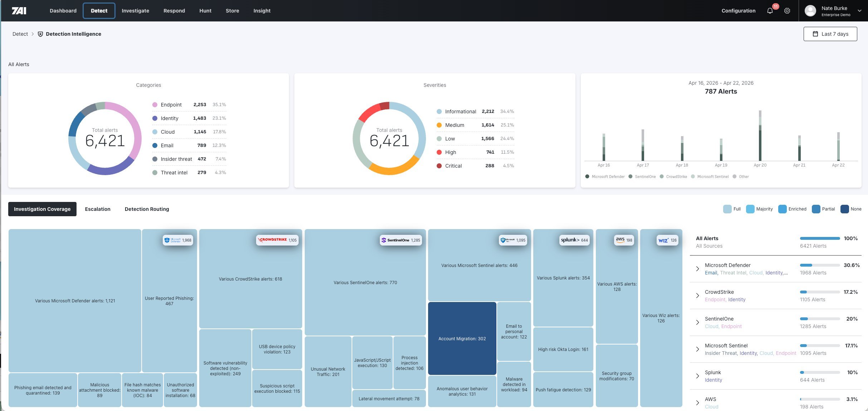Image resolution: width=868 pixels, height=411 pixels.
Task: Open the settings gear icon
Action: 787,11
